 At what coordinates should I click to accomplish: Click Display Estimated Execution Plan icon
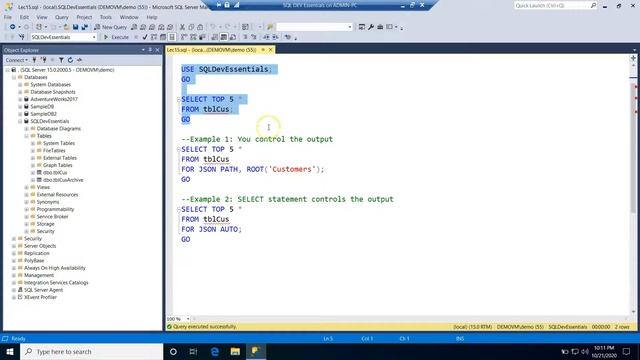[154, 37]
